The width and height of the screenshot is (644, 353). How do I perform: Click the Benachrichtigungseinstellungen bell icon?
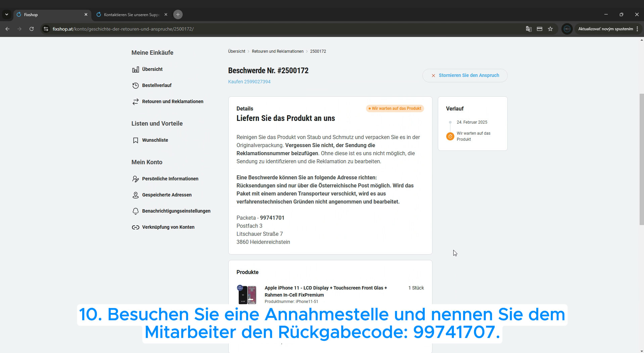point(135,211)
